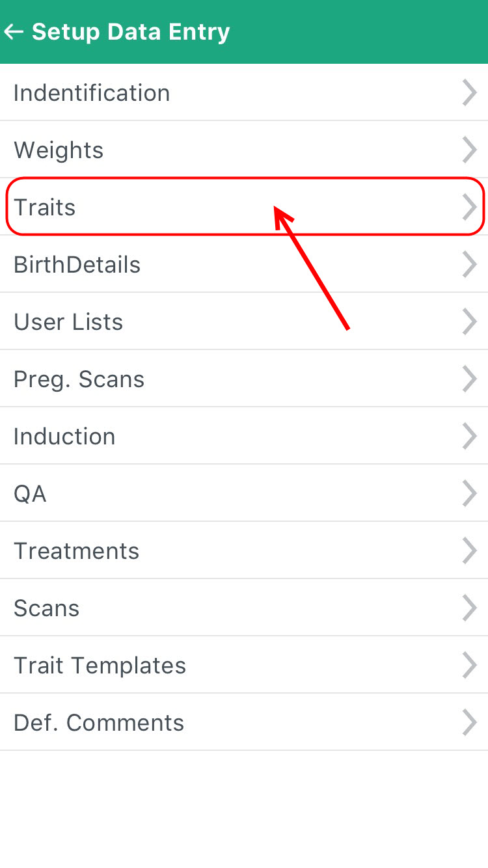The height and width of the screenshot is (868, 488).
Task: Expand the Scans row arrow
Action: tap(470, 608)
